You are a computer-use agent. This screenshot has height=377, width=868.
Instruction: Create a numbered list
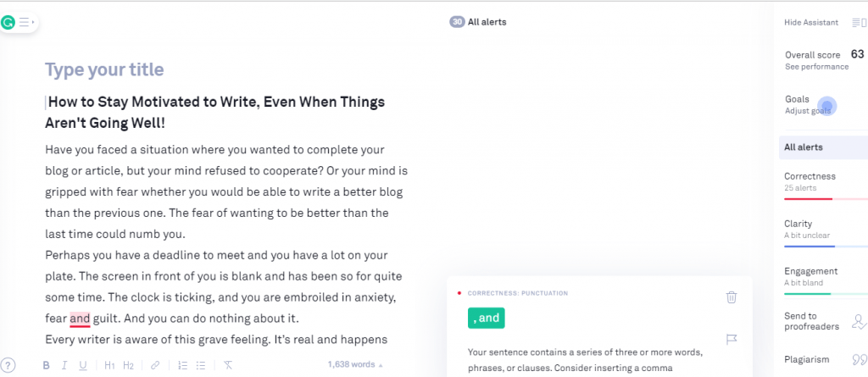182,365
